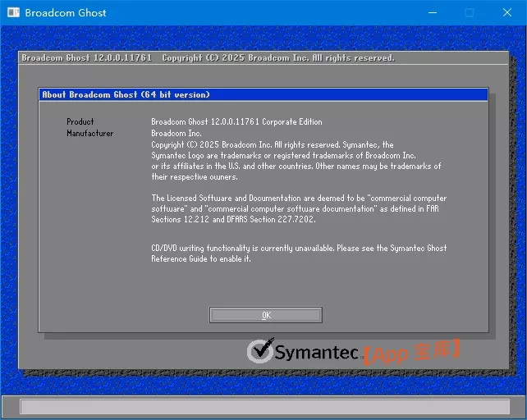Click the trademark notice mentioning Symantec Logo
The image size is (527, 420).
[283, 155]
